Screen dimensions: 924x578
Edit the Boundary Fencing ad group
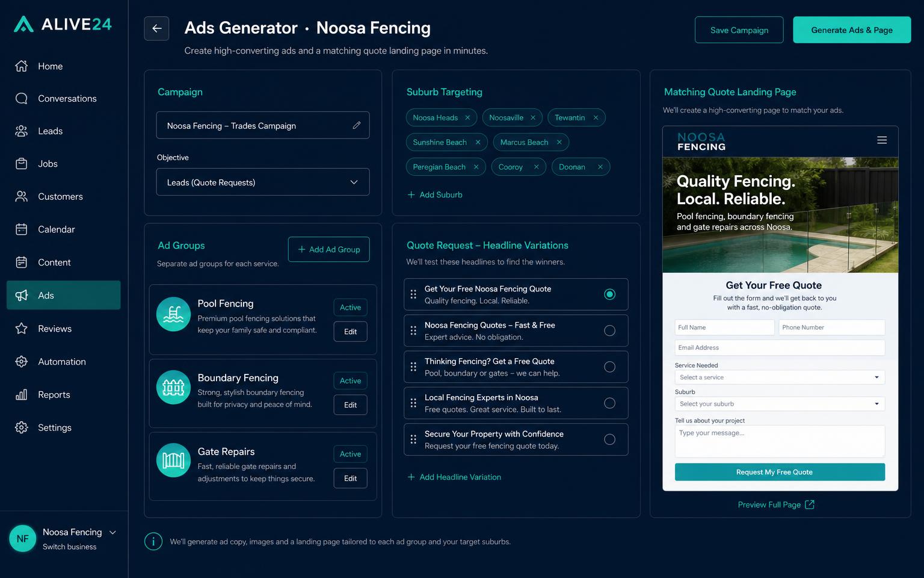(x=350, y=405)
